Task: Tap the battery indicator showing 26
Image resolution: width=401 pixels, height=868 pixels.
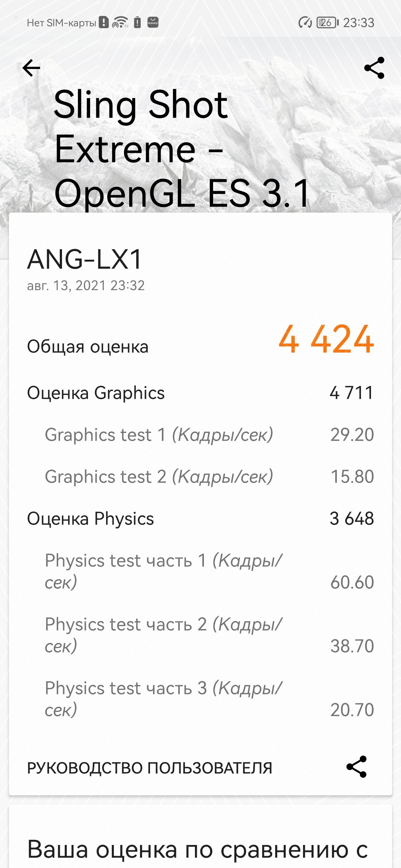Action: tap(327, 23)
